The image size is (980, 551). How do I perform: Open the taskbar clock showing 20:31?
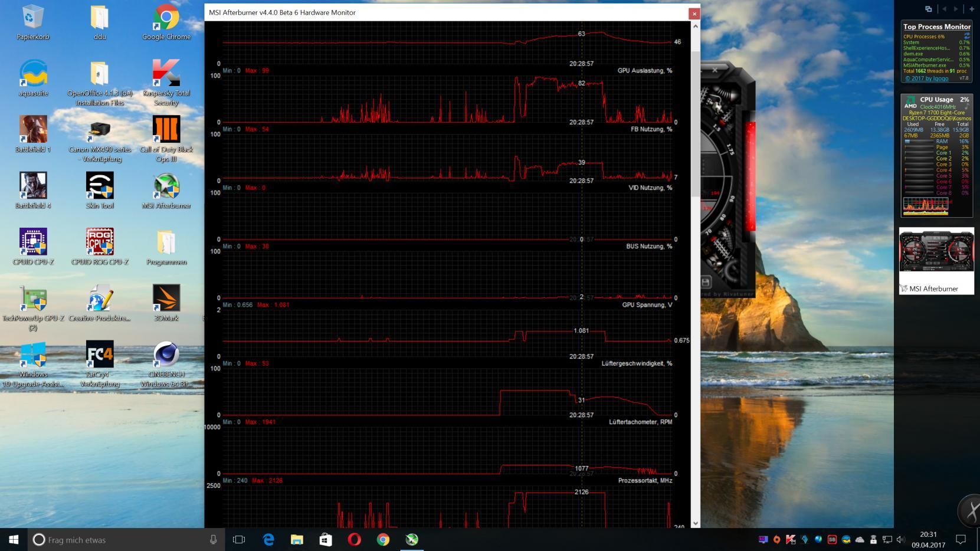(x=928, y=539)
